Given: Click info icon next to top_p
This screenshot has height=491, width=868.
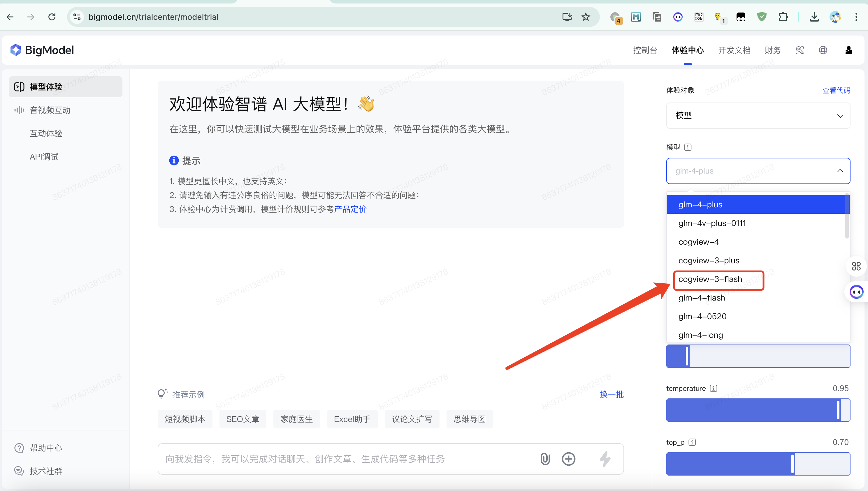Looking at the screenshot, I should tap(692, 442).
